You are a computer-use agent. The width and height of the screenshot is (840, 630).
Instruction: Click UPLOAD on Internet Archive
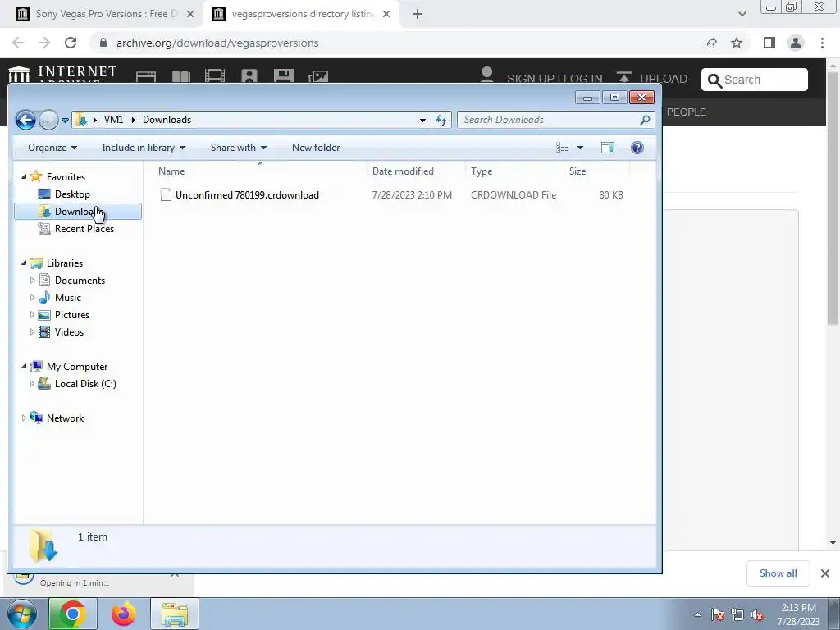tap(651, 78)
